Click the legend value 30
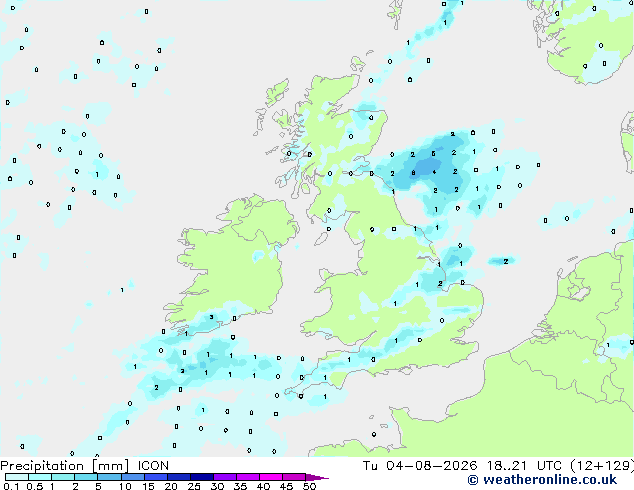The height and width of the screenshot is (490, 634). click(217, 486)
